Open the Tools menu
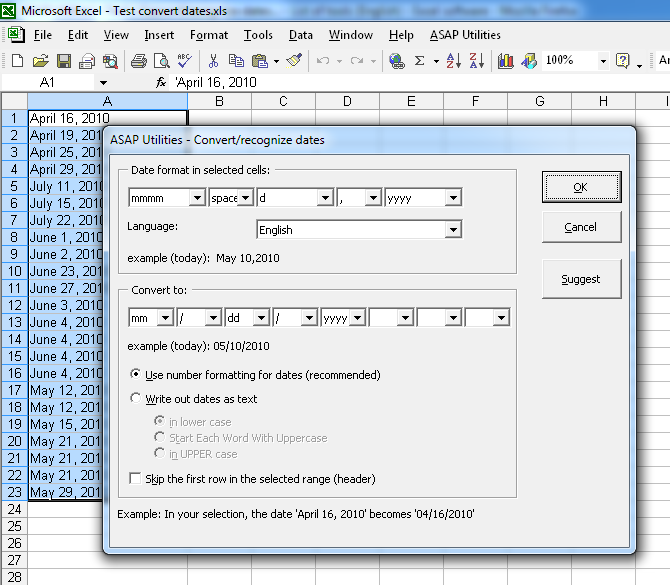This screenshot has width=670, height=585. [x=258, y=35]
